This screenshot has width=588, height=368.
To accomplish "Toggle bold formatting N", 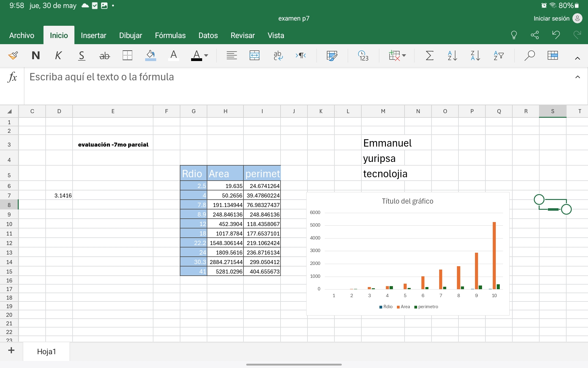I will 36,56.
